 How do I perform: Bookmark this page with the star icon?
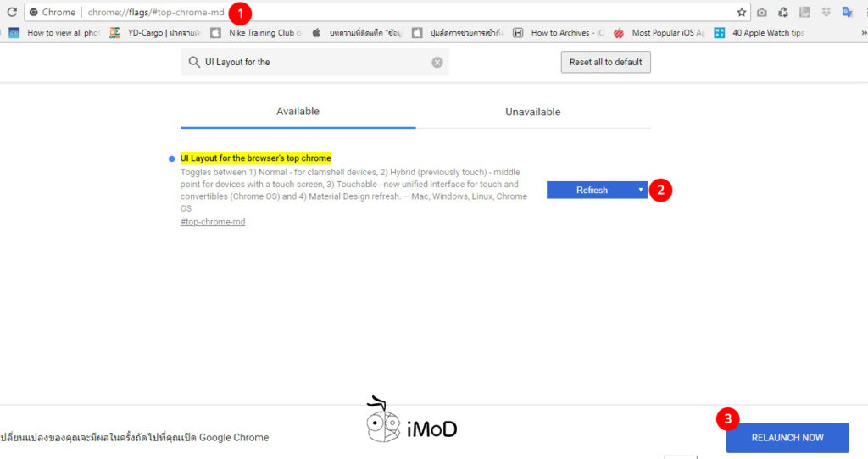point(741,12)
